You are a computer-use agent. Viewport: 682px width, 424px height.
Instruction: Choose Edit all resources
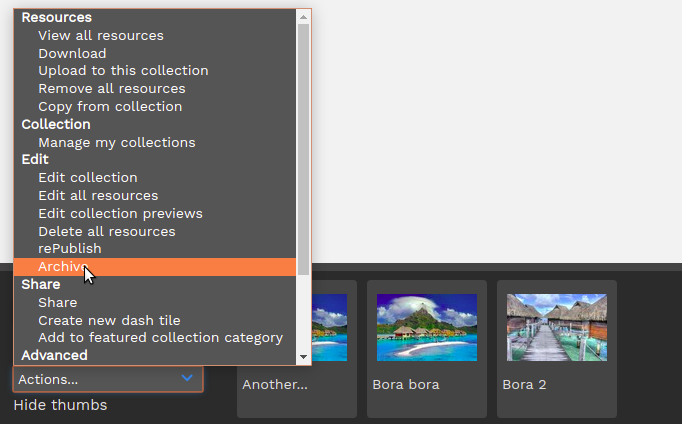point(98,195)
